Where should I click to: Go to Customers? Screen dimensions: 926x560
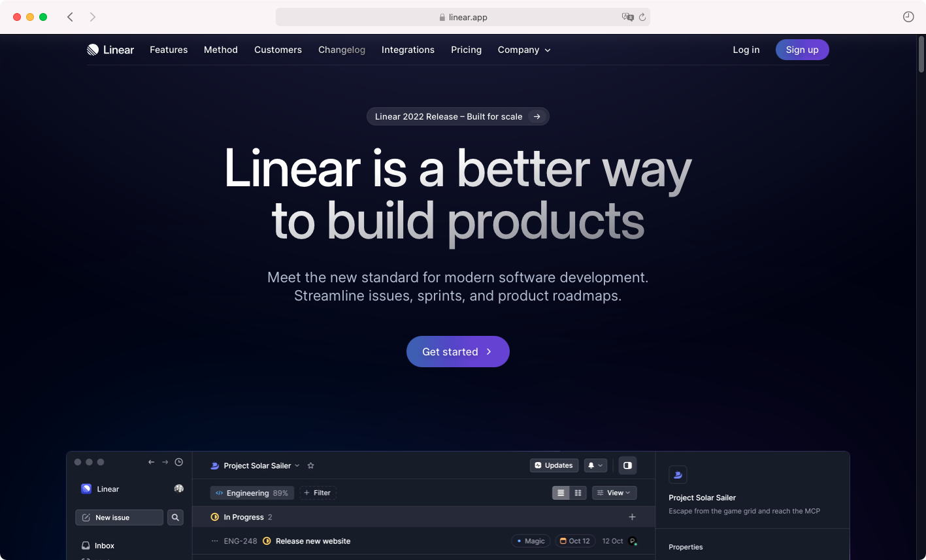278,50
